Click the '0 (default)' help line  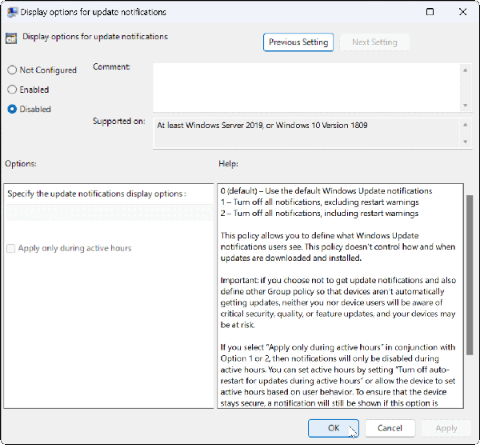[x=326, y=191]
